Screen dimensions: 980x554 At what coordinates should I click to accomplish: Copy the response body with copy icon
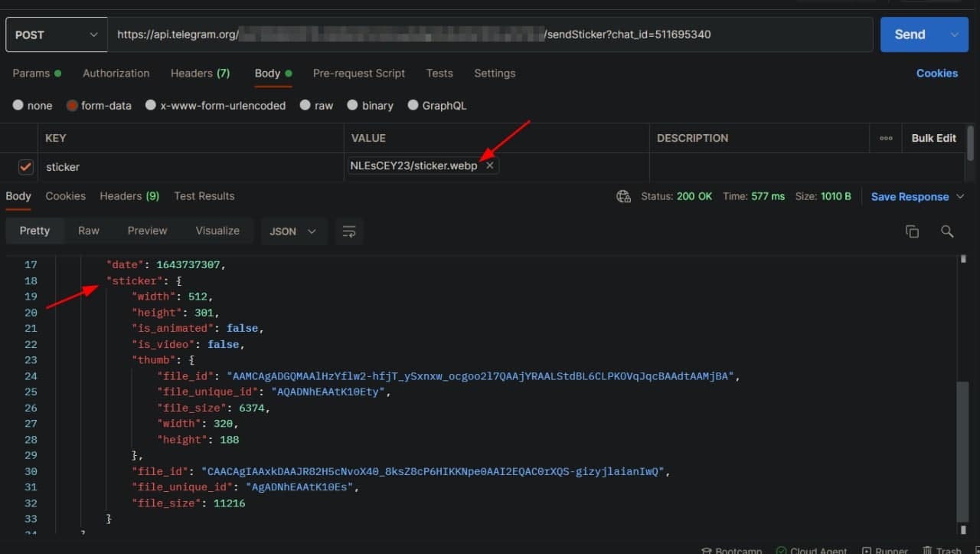coord(912,231)
